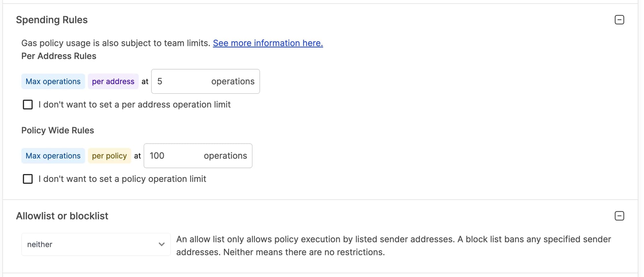This screenshot has width=644, height=277.
Task: Open the allowlist/blocklist "neither" dropdown
Action: tap(96, 244)
